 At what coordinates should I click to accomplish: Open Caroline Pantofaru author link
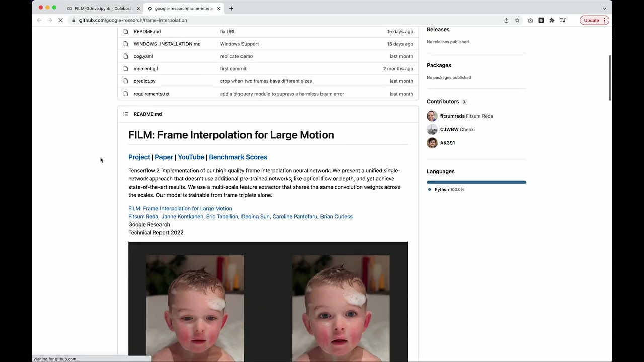pos(295,216)
